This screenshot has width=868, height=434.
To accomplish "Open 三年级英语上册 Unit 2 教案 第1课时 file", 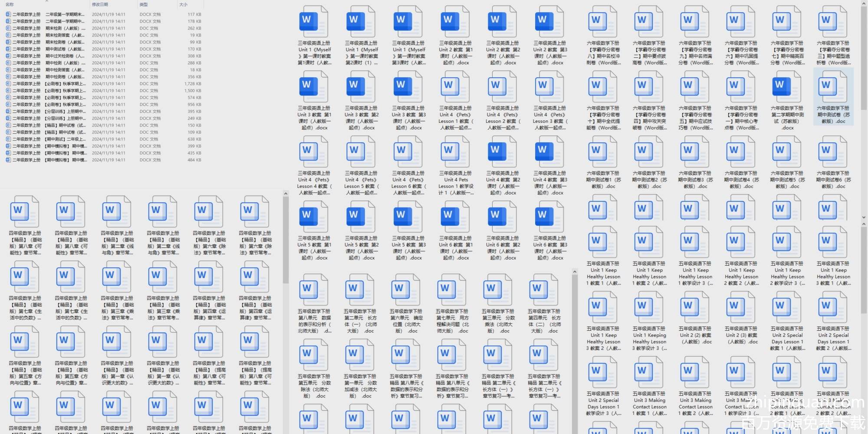I will click(x=455, y=21).
